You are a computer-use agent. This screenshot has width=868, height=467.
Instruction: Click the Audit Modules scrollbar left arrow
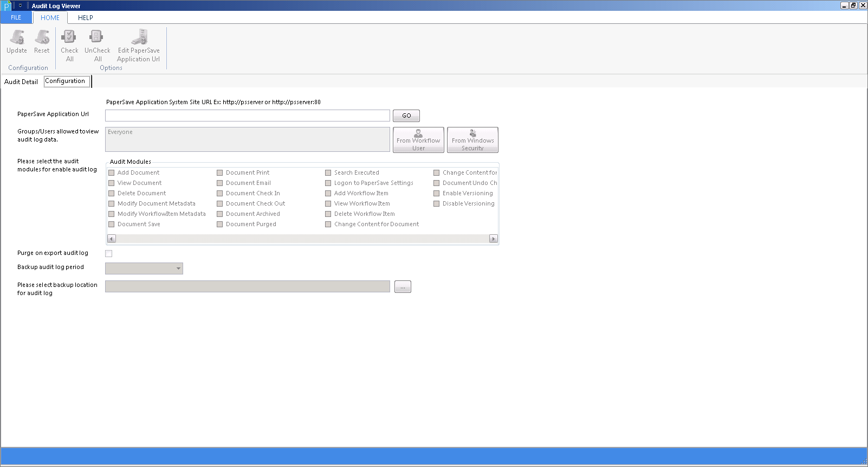(x=112, y=239)
